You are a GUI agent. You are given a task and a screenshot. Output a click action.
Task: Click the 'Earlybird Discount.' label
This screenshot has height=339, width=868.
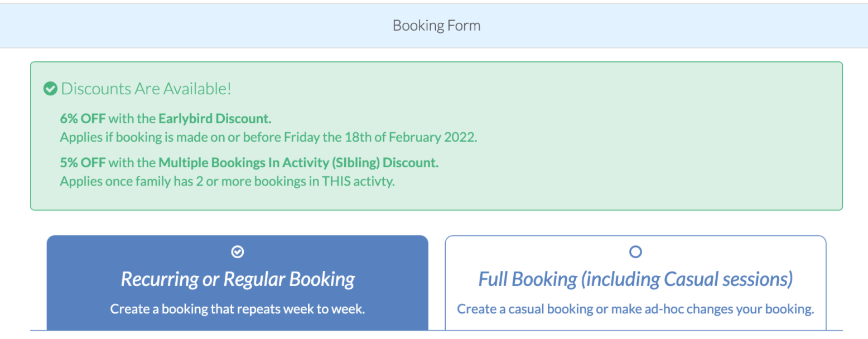215,118
